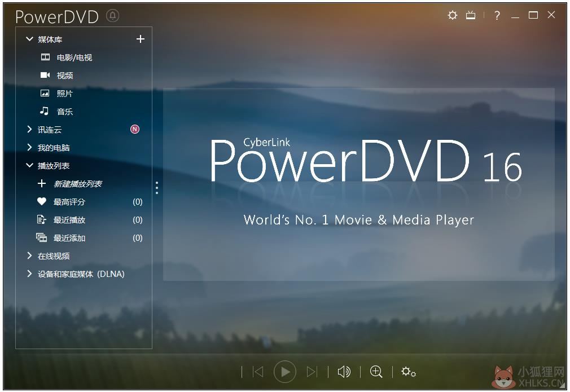This screenshot has width=570, height=392.
Task: Skip to previous track button
Action: [258, 372]
